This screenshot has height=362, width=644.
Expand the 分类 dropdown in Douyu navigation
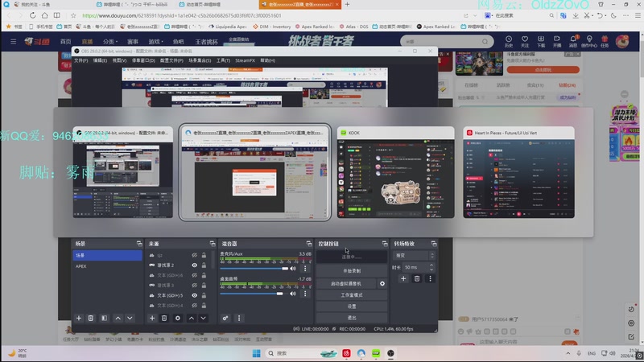tap(110, 42)
